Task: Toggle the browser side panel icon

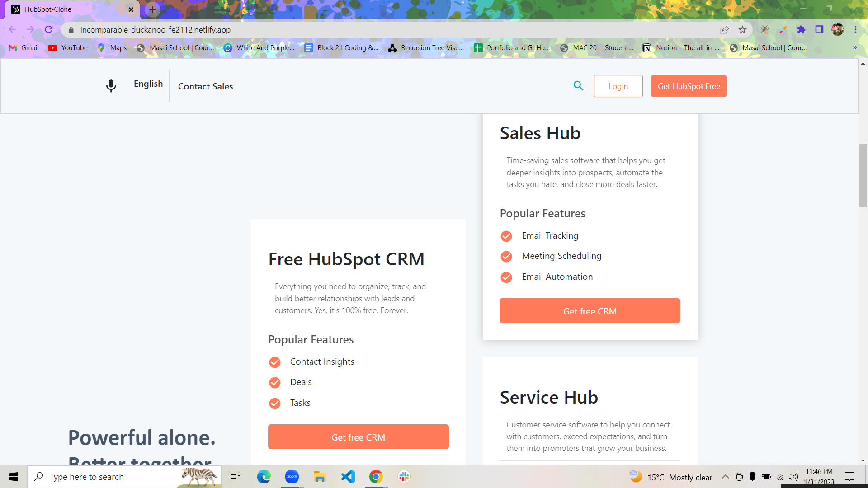Action: point(819,30)
